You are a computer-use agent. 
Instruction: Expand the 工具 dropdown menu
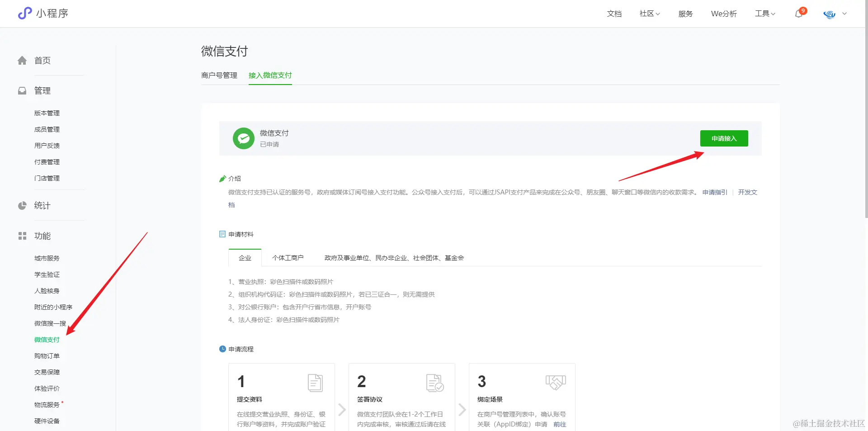pos(765,14)
